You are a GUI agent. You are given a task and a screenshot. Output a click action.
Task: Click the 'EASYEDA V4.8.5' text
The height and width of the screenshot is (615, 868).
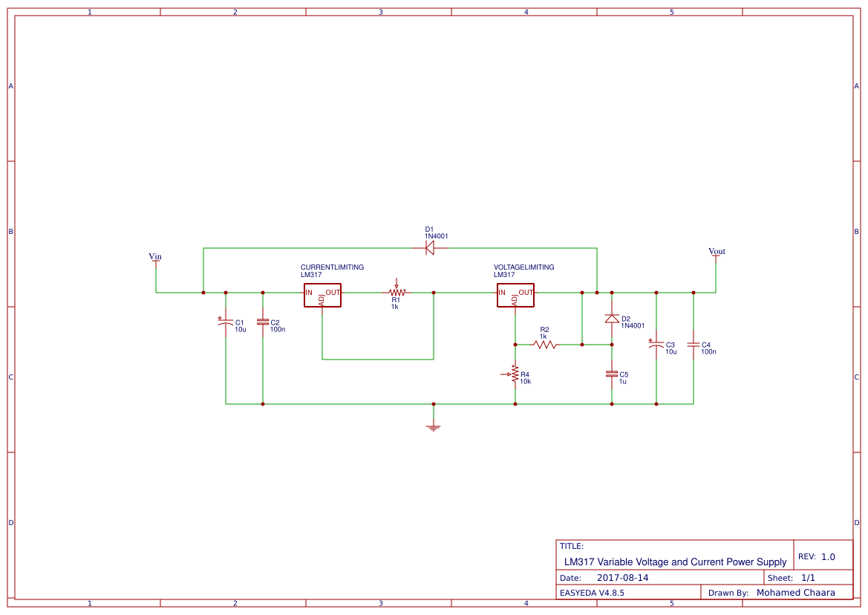tap(592, 592)
